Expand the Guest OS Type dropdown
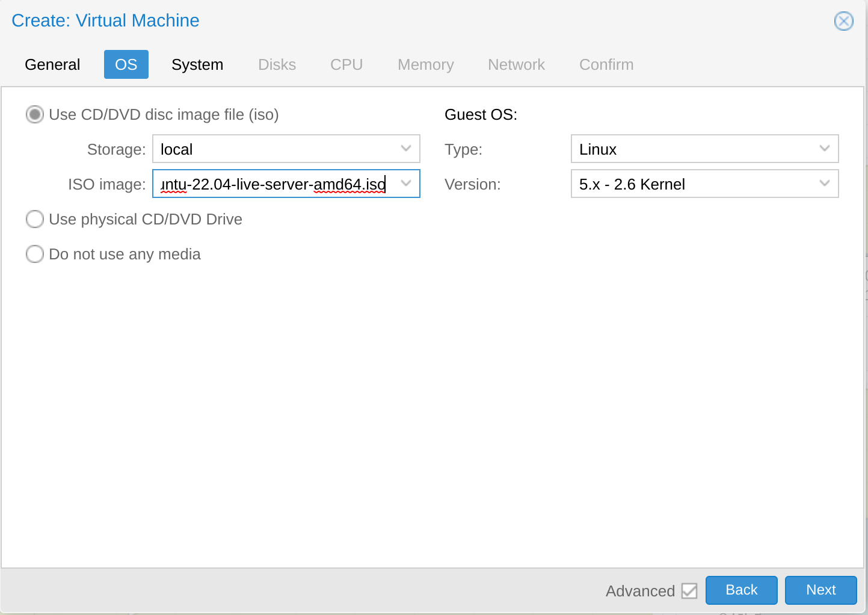The image size is (868, 615). click(824, 149)
